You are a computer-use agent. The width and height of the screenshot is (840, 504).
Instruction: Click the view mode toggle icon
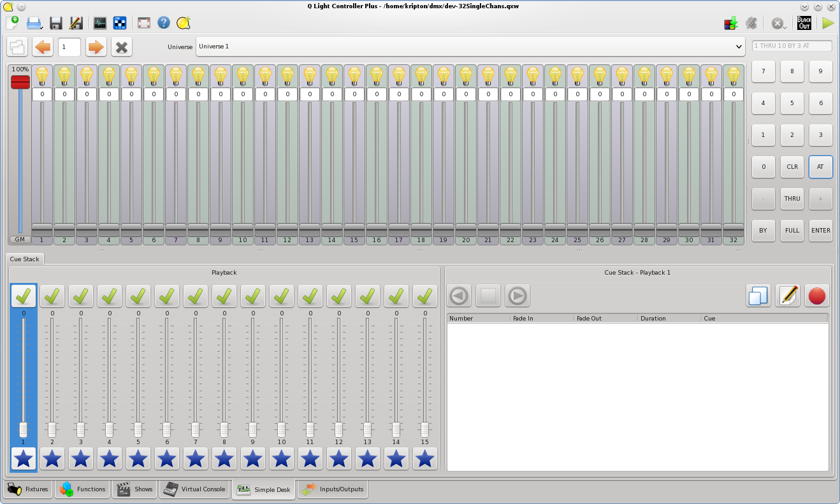pyautogui.click(x=17, y=47)
